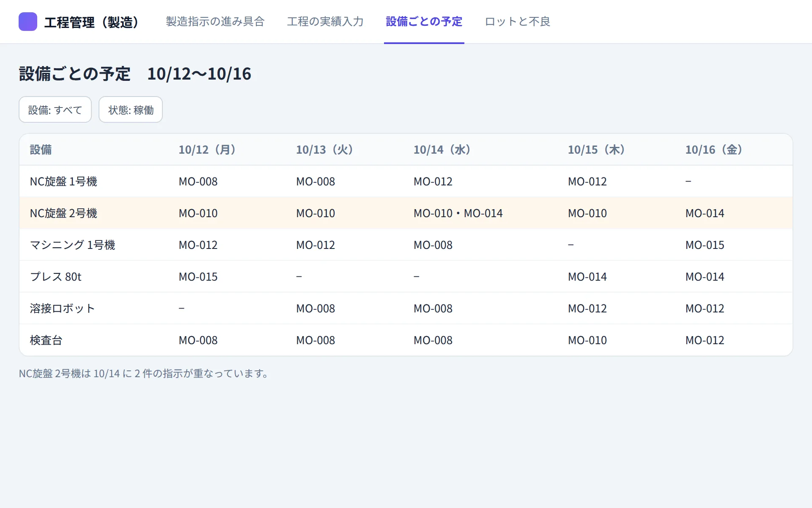Open the 設備: すべて filter

click(x=55, y=110)
